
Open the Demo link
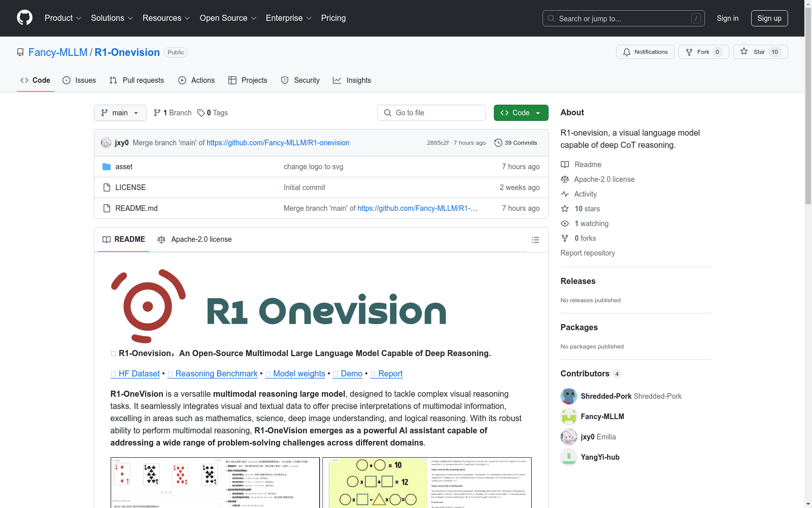click(348, 373)
